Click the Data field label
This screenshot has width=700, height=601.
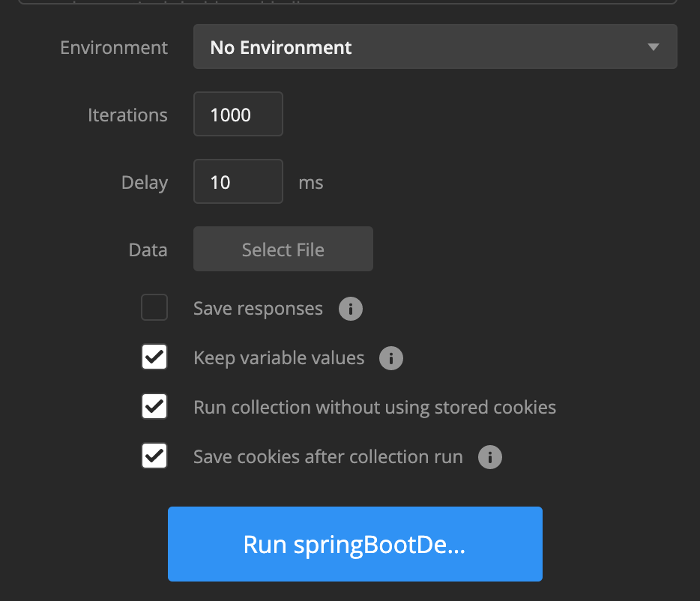pyautogui.click(x=148, y=250)
